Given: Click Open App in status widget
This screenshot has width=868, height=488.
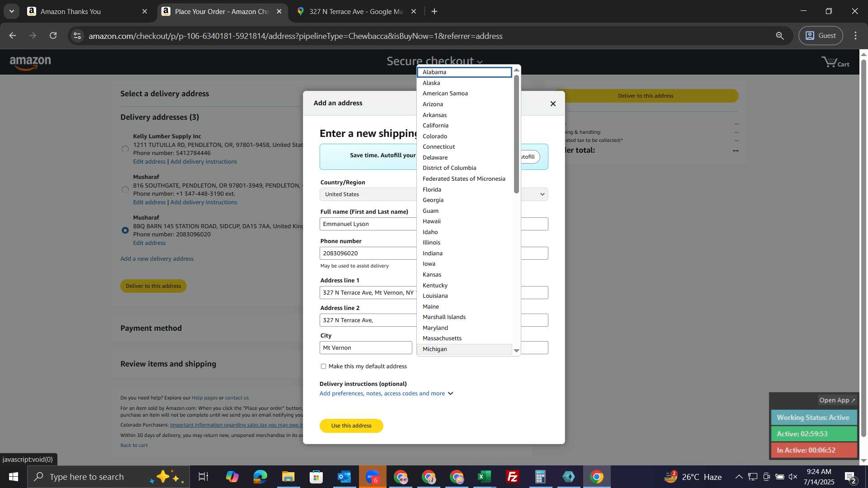Looking at the screenshot, I should tap(837, 400).
